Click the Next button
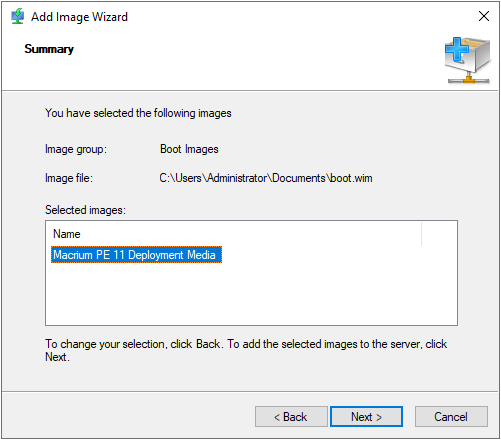 pos(366,417)
